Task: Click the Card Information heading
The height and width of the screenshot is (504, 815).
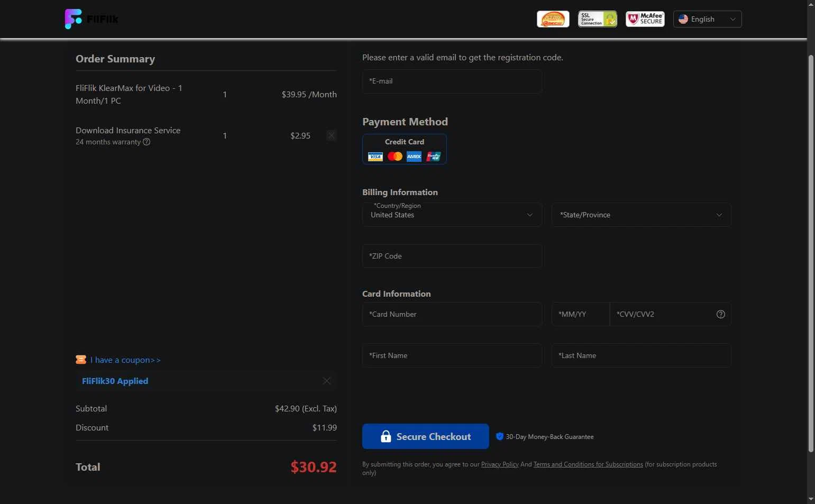Action: [x=396, y=294]
